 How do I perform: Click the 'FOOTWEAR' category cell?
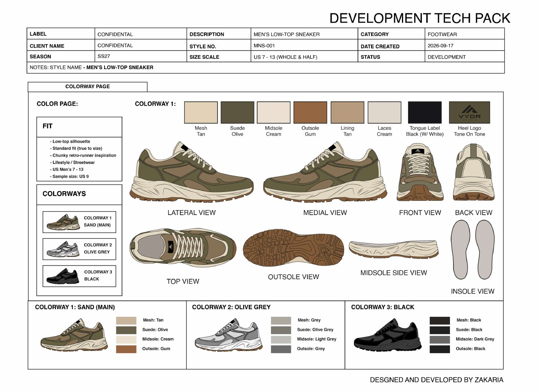point(465,34)
